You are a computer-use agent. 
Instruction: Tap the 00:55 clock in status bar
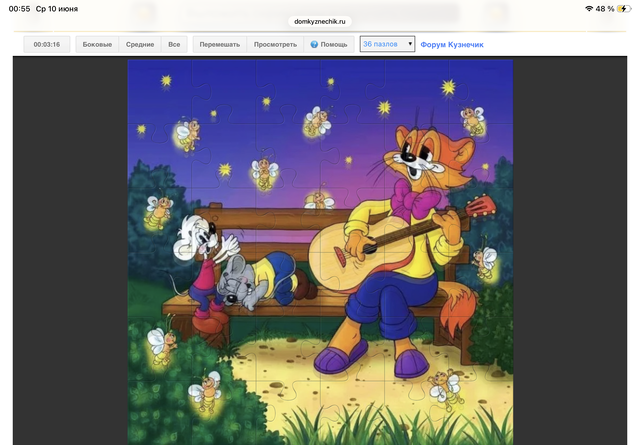(x=19, y=9)
